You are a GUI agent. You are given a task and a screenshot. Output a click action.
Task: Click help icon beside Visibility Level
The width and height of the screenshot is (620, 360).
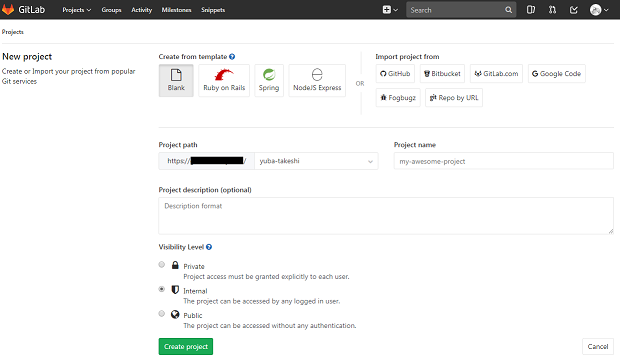coord(209,247)
